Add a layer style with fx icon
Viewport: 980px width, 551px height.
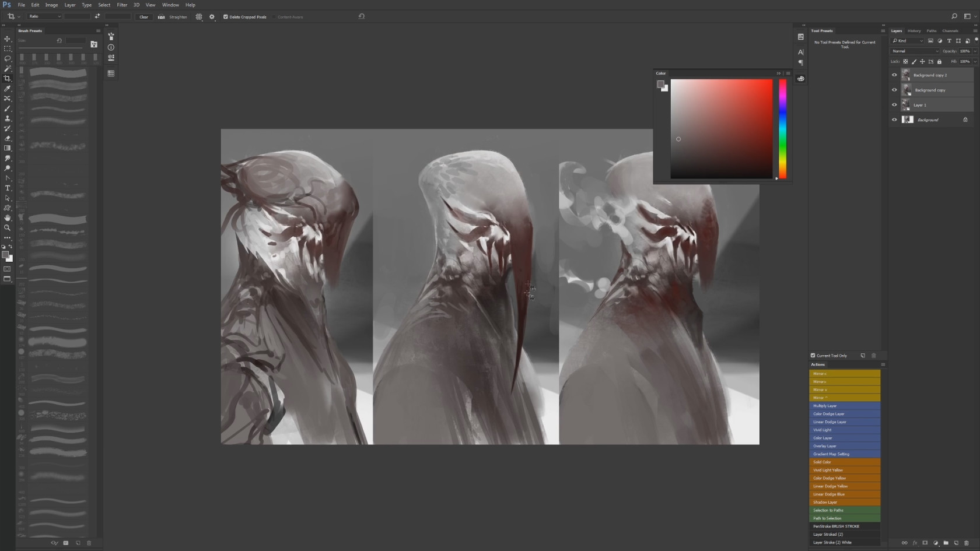click(915, 543)
